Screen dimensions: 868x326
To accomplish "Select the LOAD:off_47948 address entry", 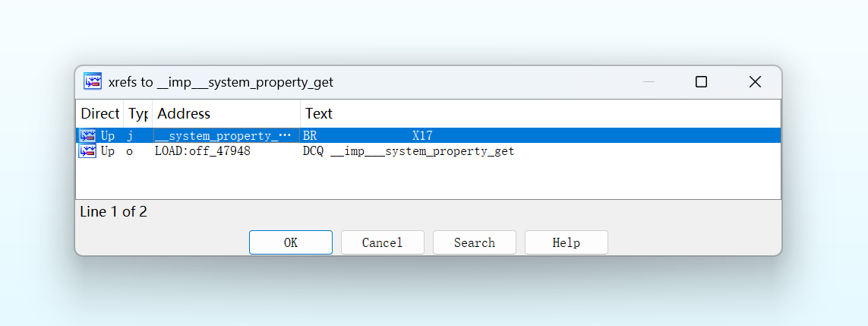I will pyautogui.click(x=203, y=151).
